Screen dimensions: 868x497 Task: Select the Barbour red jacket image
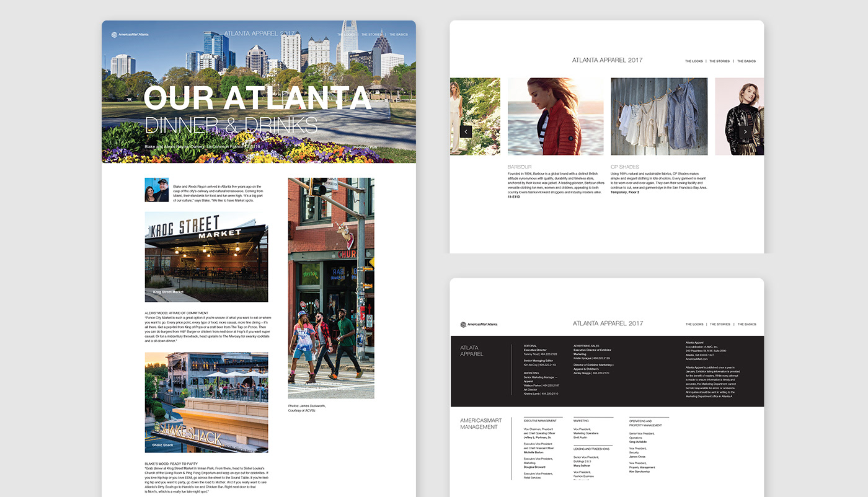click(556, 117)
